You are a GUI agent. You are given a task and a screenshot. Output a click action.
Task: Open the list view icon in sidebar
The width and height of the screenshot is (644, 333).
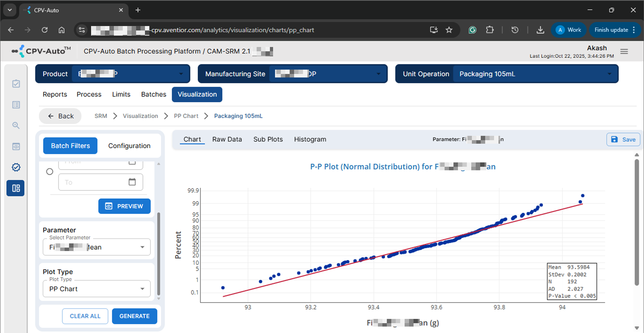coord(16,105)
